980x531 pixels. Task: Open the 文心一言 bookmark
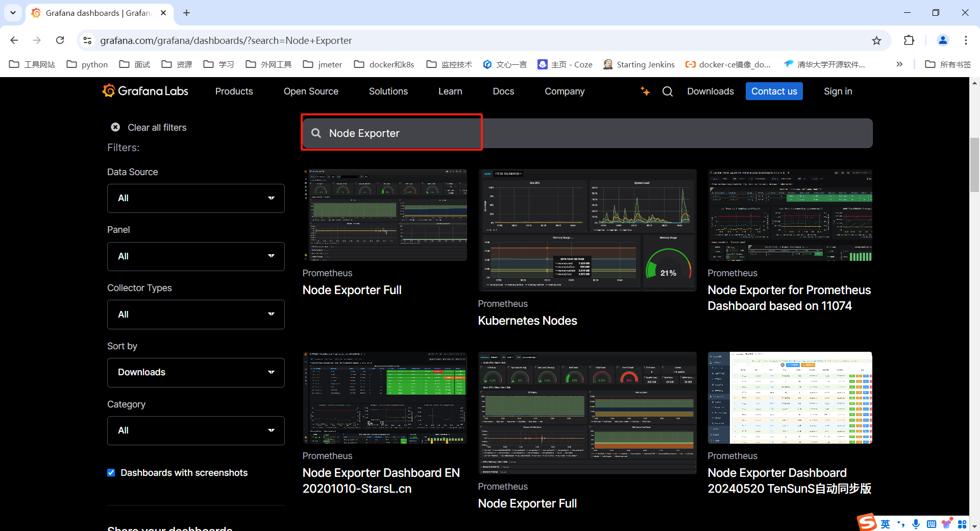pos(505,64)
